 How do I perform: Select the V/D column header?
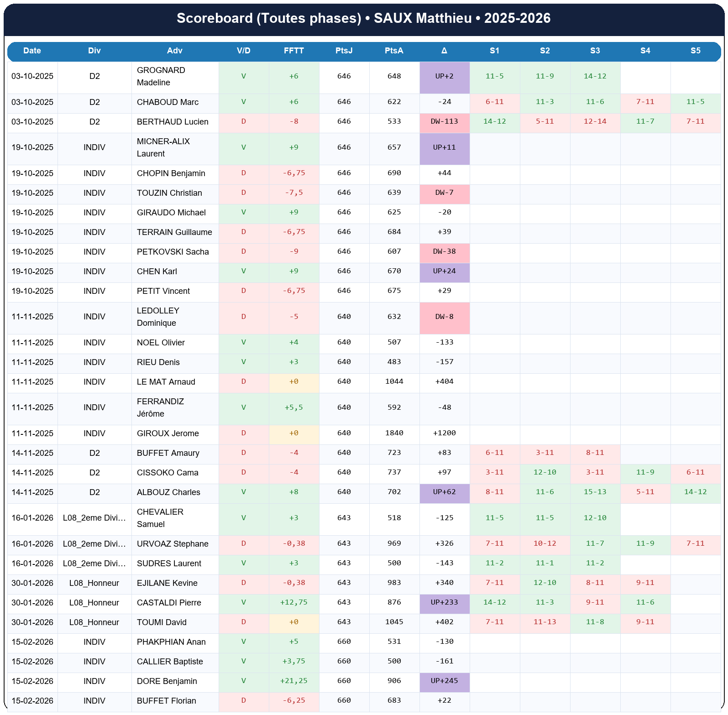243,51
